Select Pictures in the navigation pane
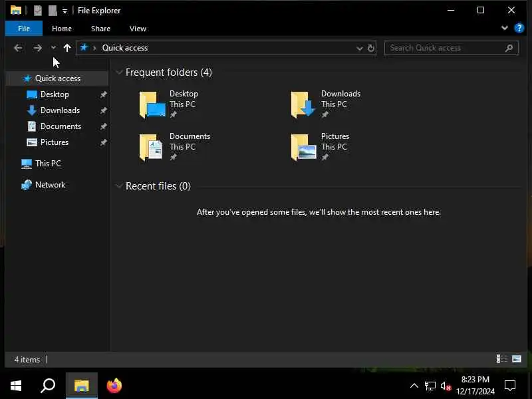Screen dimensions: 532x399 [55, 142]
